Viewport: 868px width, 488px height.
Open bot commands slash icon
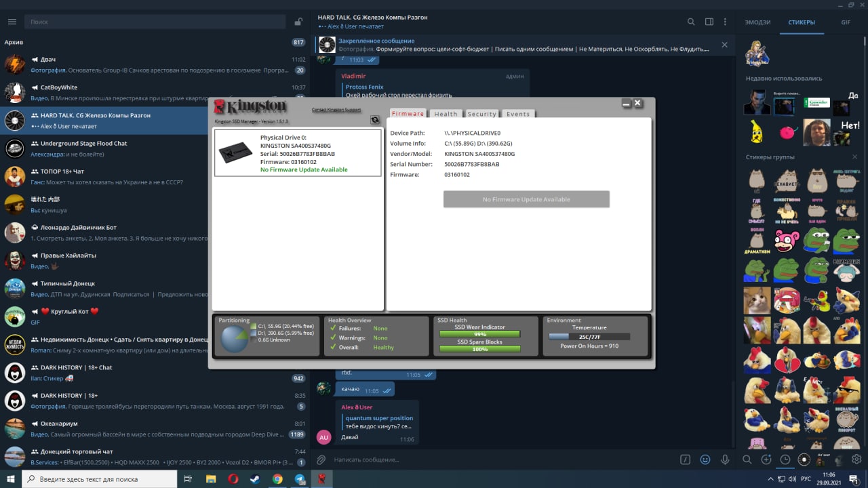pyautogui.click(x=686, y=460)
